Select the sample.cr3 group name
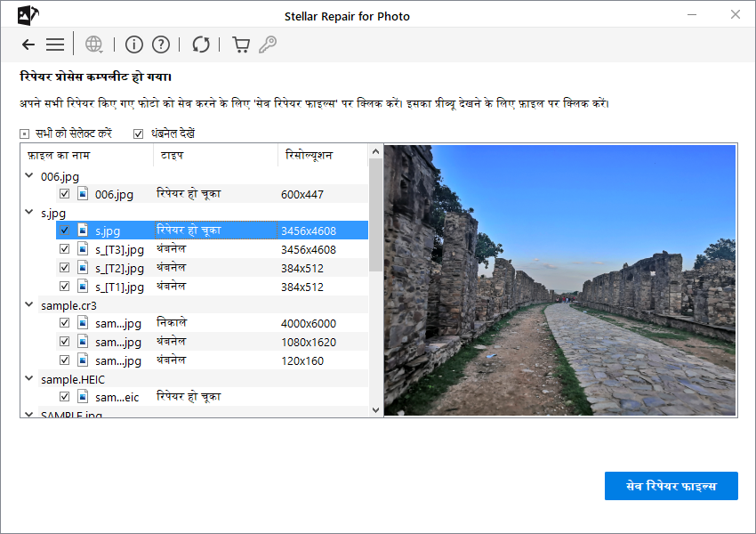 pos(68,306)
